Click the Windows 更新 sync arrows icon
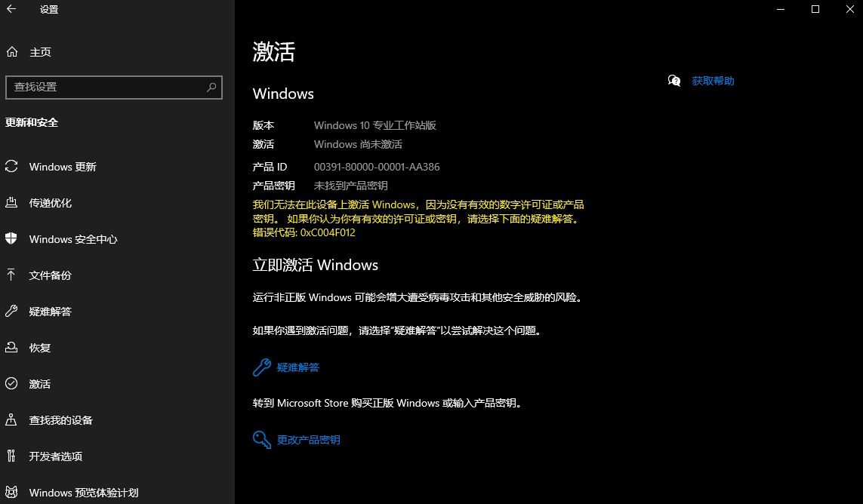 pos(11,166)
